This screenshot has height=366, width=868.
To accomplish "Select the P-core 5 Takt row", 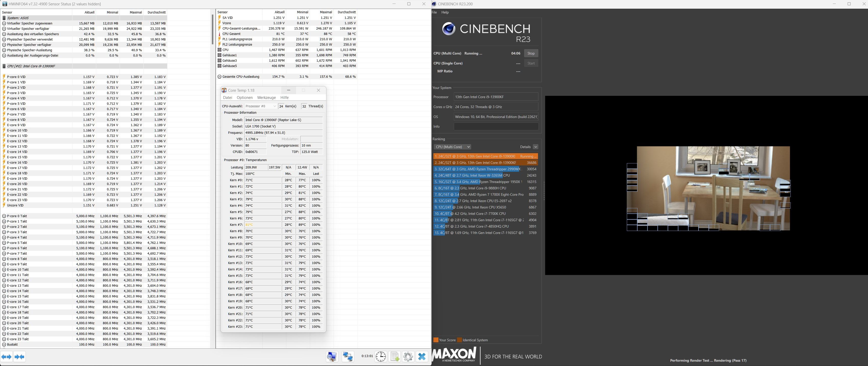I will (84, 243).
